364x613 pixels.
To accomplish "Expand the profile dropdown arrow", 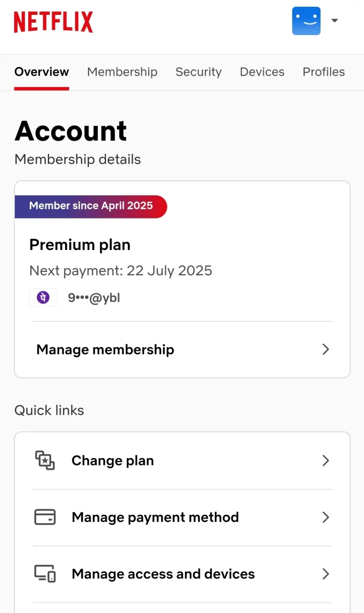I will coord(335,21).
